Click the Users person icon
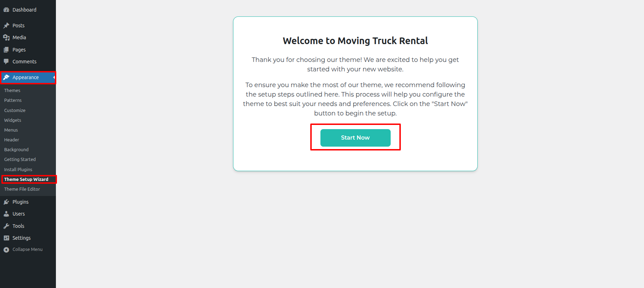This screenshot has width=644, height=288. tap(6, 214)
